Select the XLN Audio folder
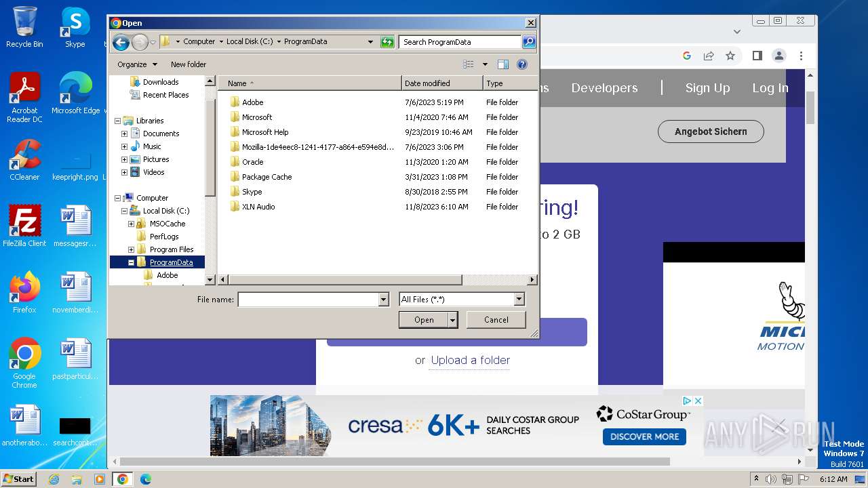 click(258, 207)
